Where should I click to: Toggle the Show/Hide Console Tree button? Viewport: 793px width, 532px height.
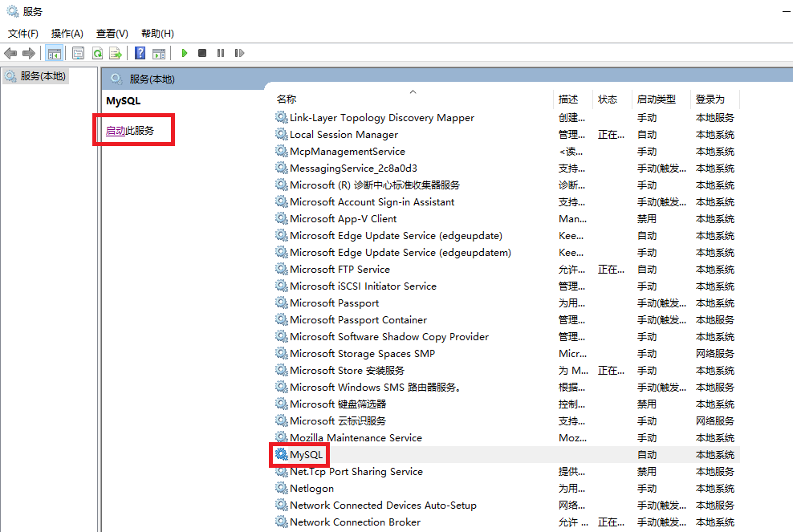[x=55, y=53]
